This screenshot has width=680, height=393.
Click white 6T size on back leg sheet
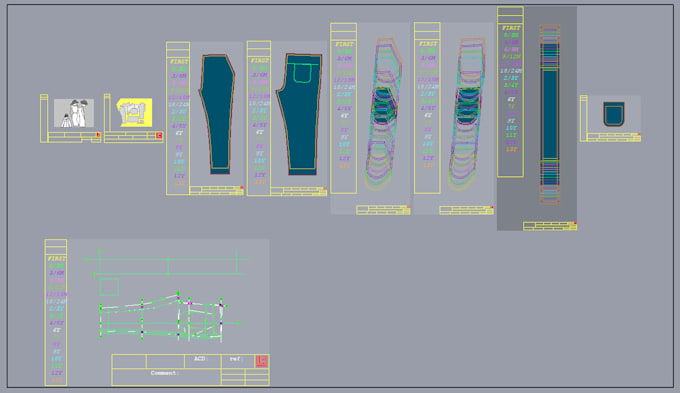259,132
